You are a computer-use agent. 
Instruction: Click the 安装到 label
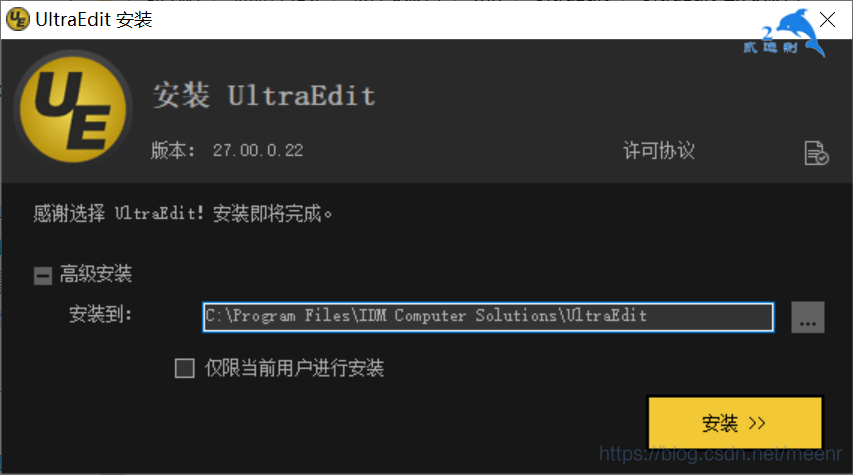point(100,314)
